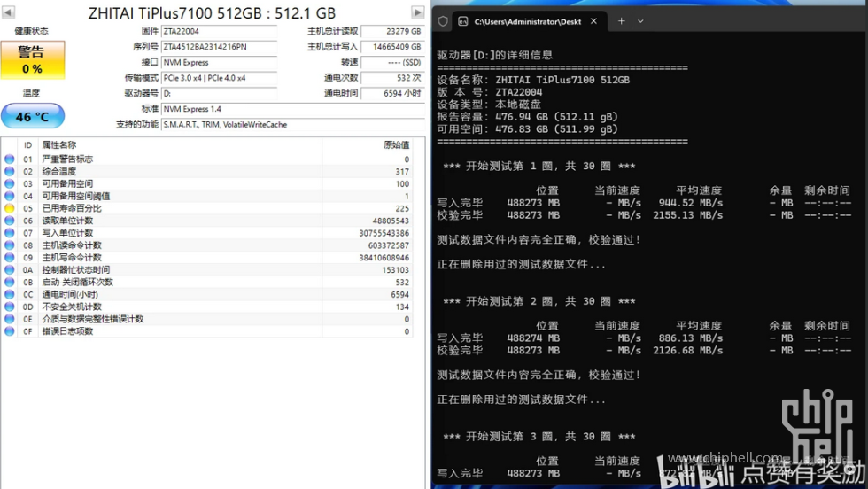Click terminal verify speed 2155.13 MB/s
868x489 pixels.
tap(687, 215)
